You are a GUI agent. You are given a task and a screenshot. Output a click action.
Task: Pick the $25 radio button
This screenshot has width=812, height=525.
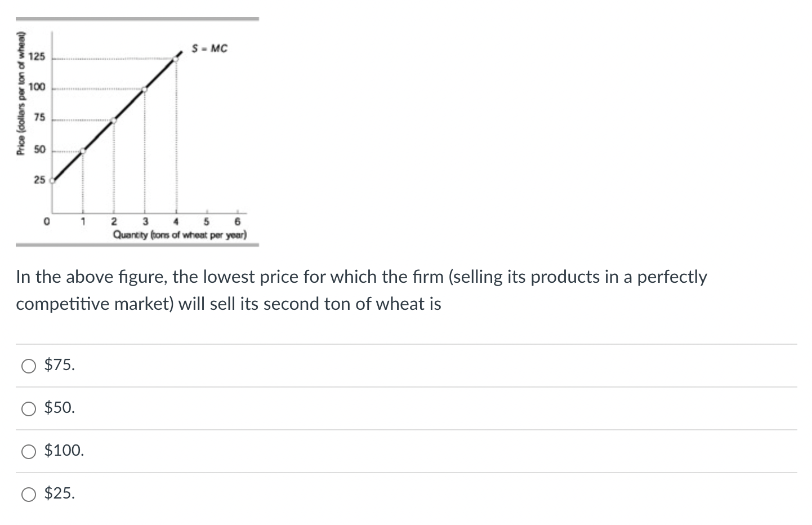click(29, 495)
